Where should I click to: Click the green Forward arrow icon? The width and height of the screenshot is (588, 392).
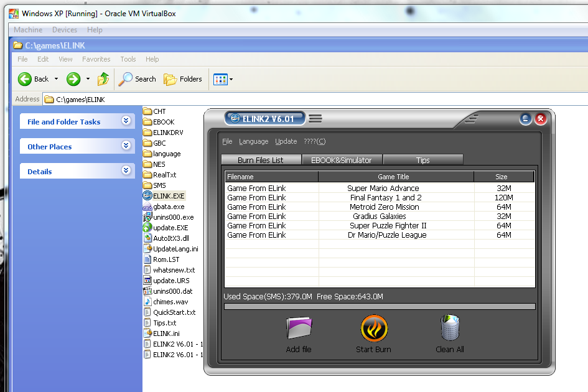[73, 79]
